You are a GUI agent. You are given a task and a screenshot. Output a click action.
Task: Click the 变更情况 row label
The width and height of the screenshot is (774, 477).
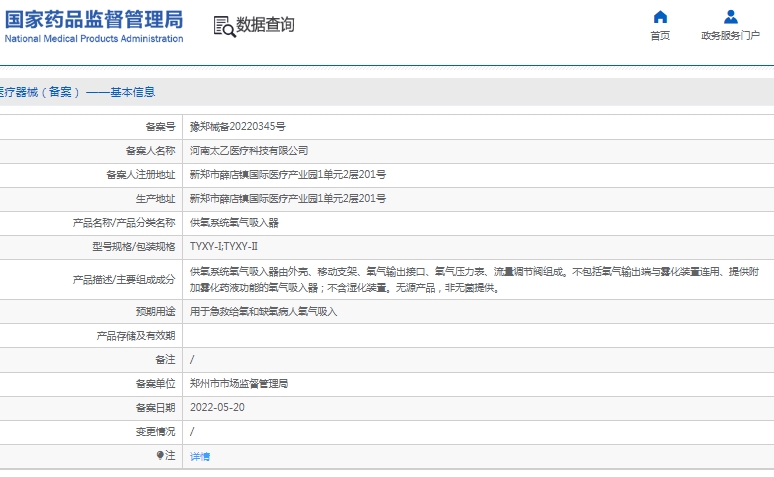pyautogui.click(x=155, y=432)
